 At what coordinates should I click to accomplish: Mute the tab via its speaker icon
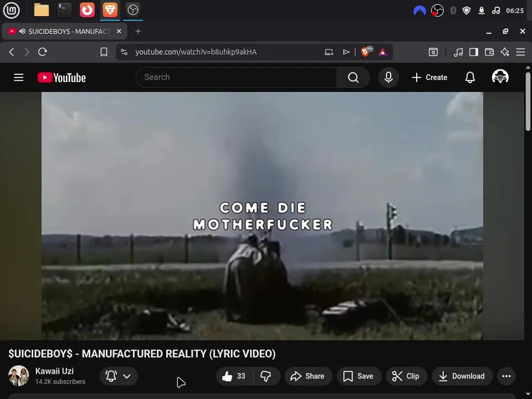(22, 31)
